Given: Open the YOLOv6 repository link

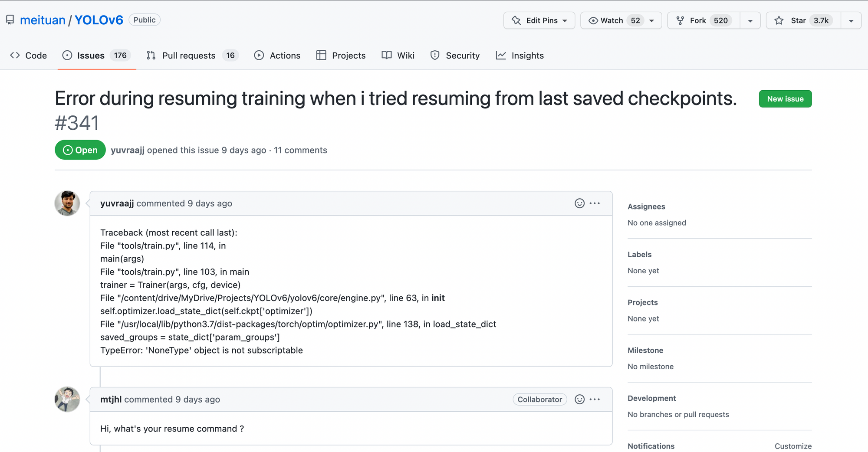Looking at the screenshot, I should point(99,20).
